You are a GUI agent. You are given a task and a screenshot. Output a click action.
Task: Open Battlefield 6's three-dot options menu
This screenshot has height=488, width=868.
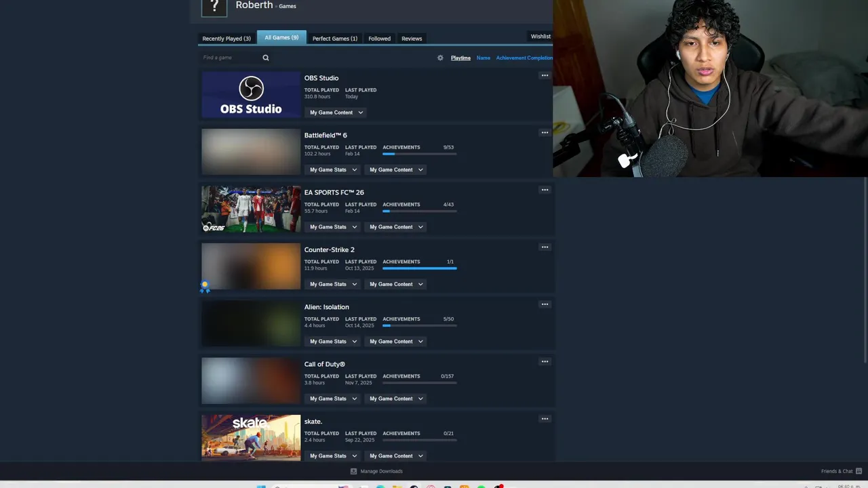click(x=545, y=132)
